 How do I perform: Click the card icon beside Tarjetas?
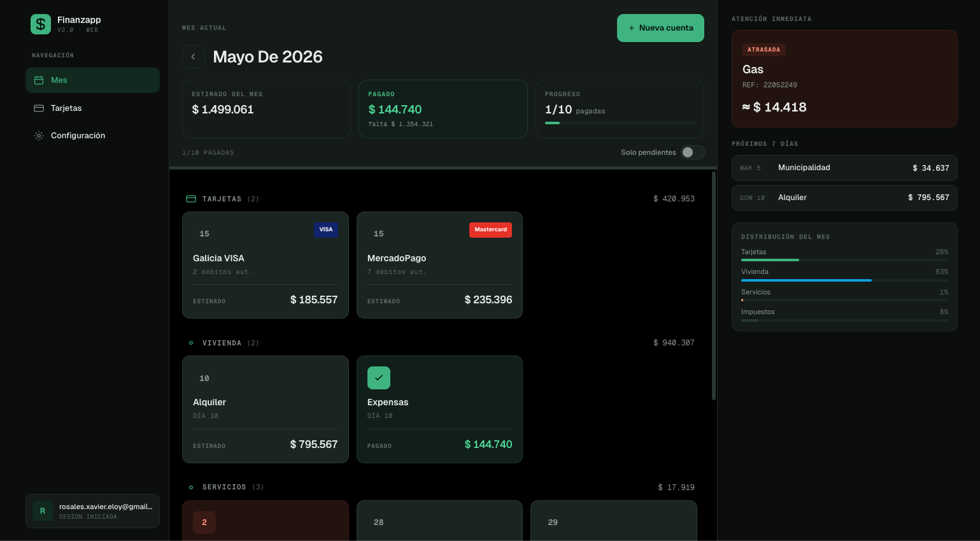[x=39, y=108]
